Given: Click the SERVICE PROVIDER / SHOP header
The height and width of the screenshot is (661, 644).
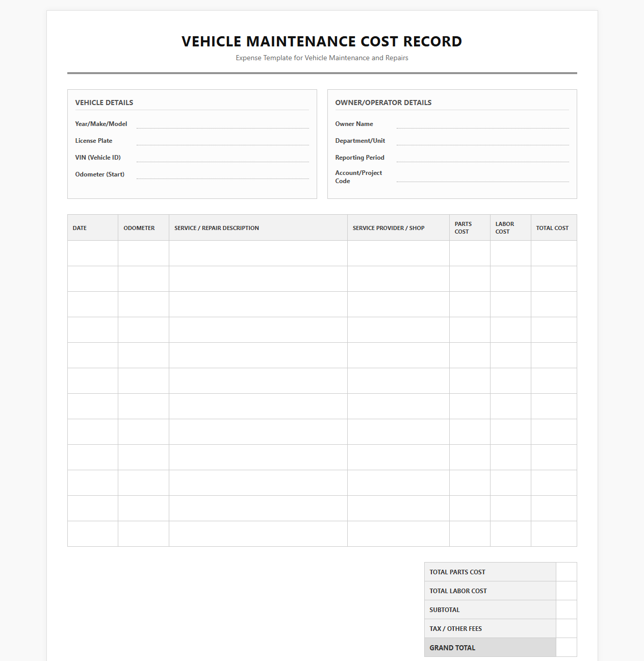Looking at the screenshot, I should click(x=399, y=228).
